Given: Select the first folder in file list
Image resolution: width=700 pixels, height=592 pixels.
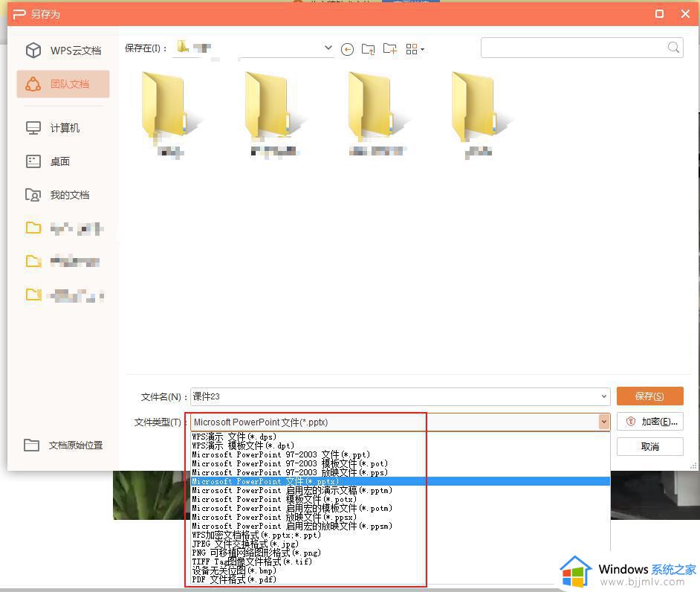Looking at the screenshot, I should coord(170,114).
